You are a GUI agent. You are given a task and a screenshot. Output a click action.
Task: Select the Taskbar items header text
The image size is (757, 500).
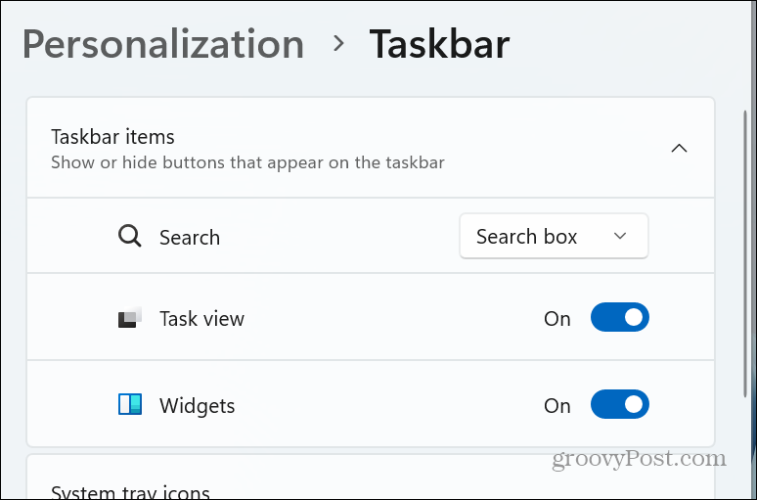pyautogui.click(x=113, y=137)
